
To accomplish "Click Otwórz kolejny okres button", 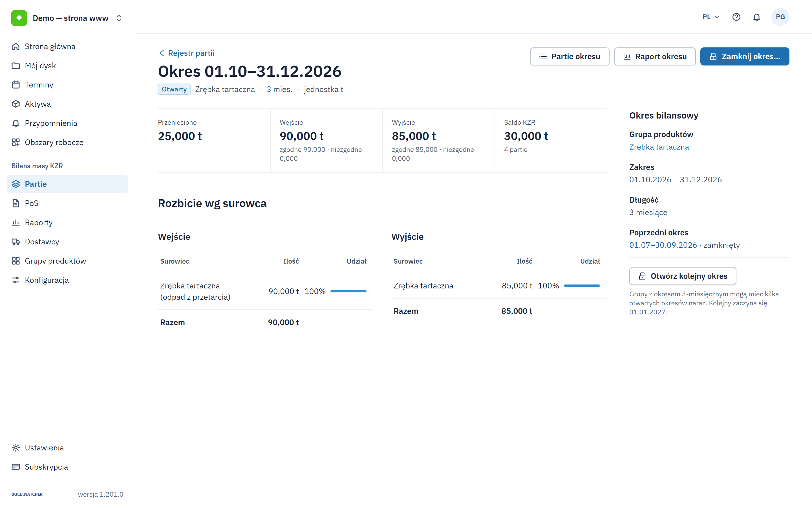I will tap(683, 276).
